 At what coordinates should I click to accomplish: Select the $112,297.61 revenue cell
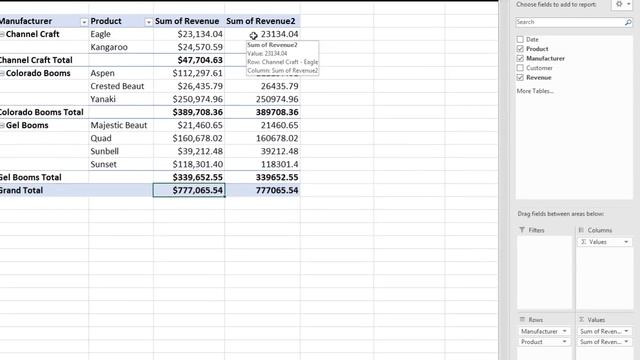[189, 73]
